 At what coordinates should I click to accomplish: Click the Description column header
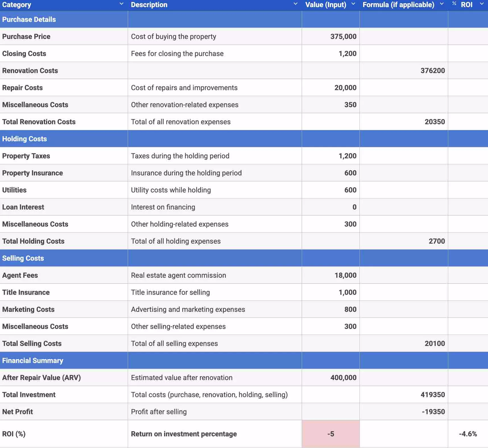point(149,5)
